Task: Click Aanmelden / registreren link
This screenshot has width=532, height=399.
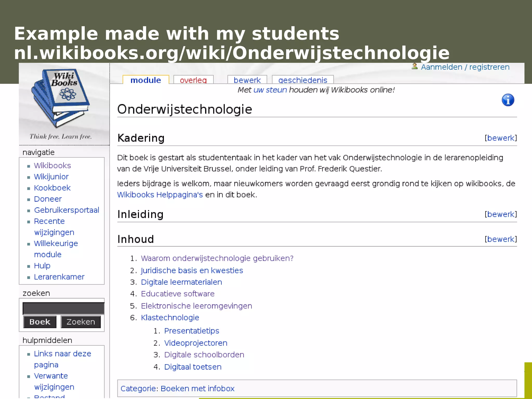Action: click(x=465, y=67)
